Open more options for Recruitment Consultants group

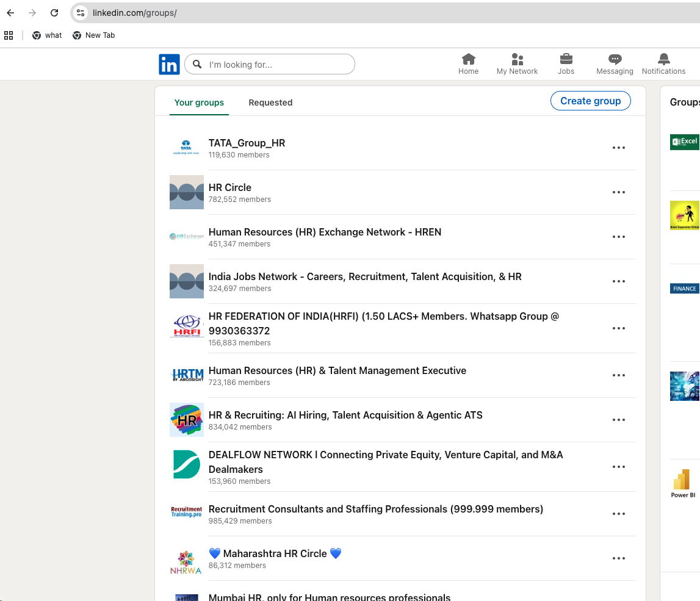[x=619, y=514]
